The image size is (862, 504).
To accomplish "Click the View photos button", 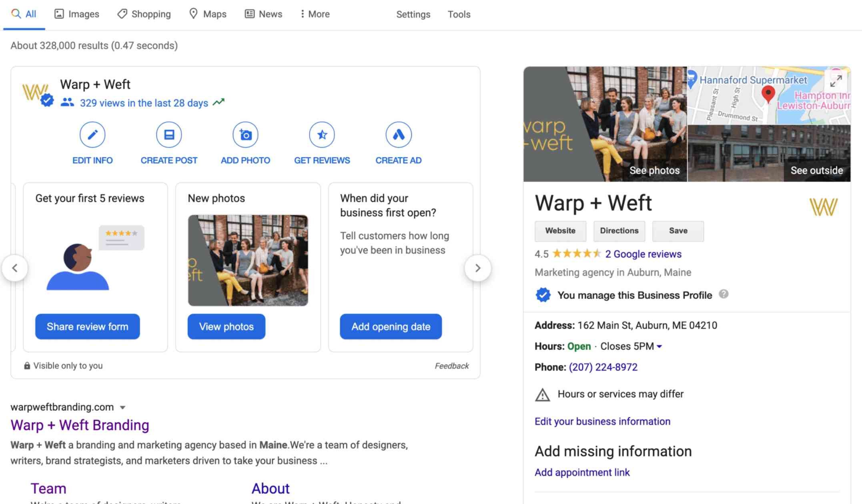I will click(x=227, y=326).
